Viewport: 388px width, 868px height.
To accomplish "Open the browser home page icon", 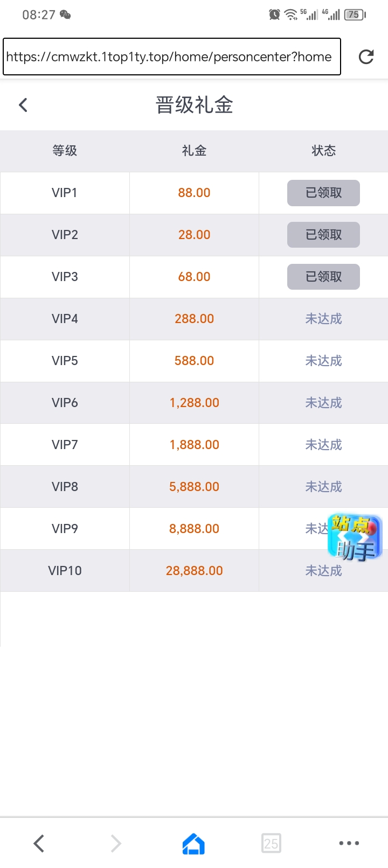I will tap(193, 843).
